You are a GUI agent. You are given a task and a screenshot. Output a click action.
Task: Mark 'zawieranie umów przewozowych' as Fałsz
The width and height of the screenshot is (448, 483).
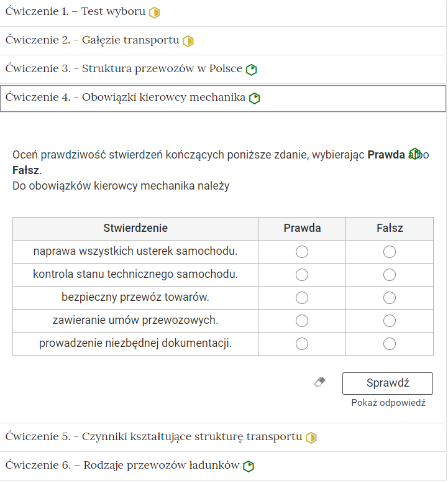[390, 321]
